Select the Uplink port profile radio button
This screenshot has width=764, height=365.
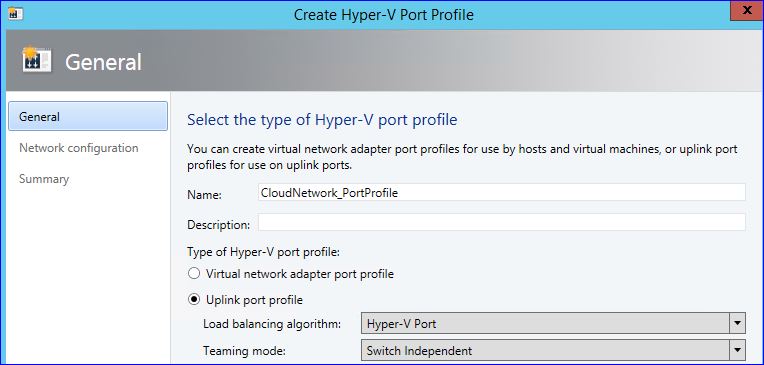(194, 299)
